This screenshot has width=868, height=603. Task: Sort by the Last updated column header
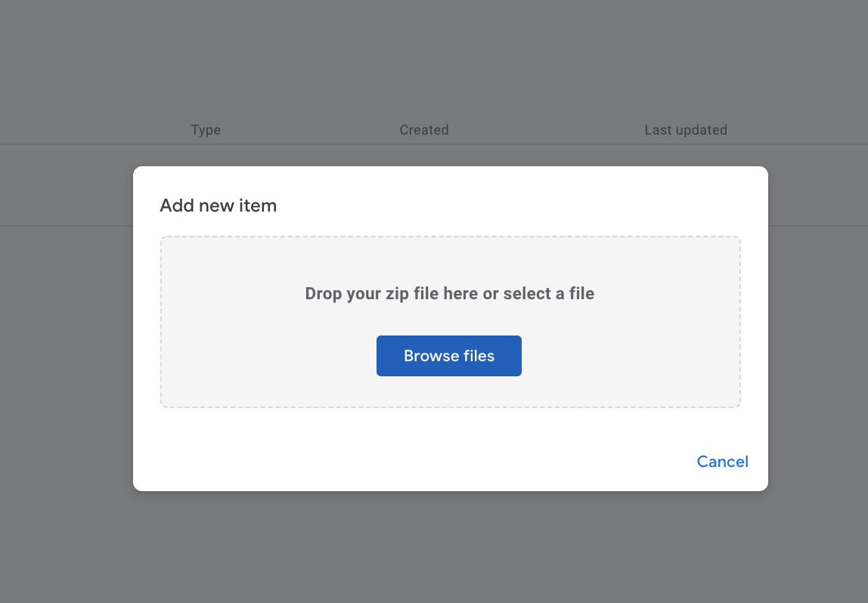click(686, 130)
